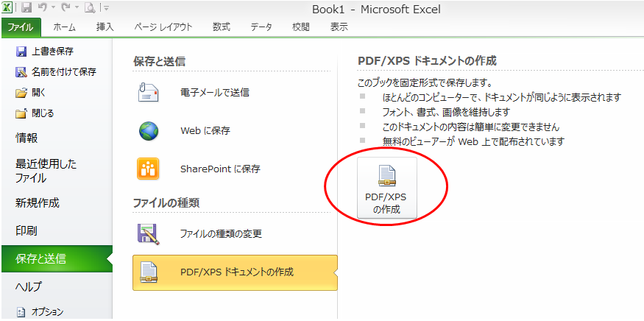This screenshot has width=644, height=321.
Task: Open the データ ribbon tab
Action: (261, 27)
